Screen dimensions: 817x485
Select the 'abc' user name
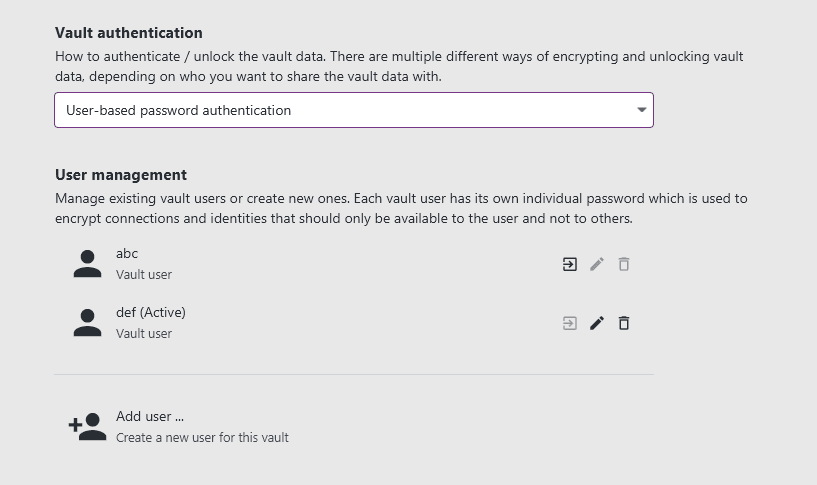(127, 254)
